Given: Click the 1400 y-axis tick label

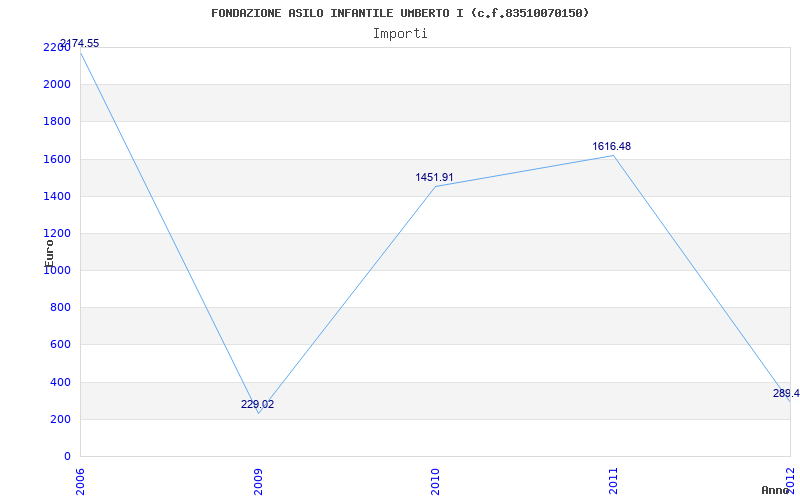Looking at the screenshot, I should 56,196.
